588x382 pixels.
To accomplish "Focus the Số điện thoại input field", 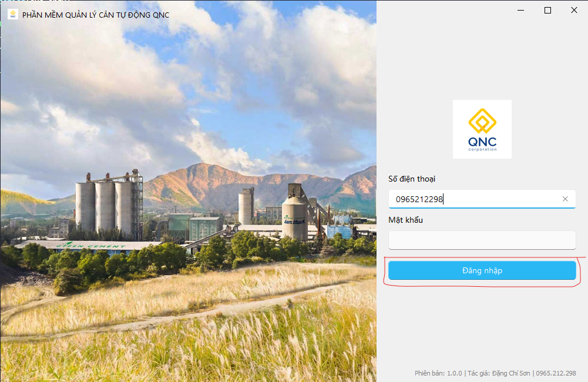I will pyautogui.click(x=482, y=199).
